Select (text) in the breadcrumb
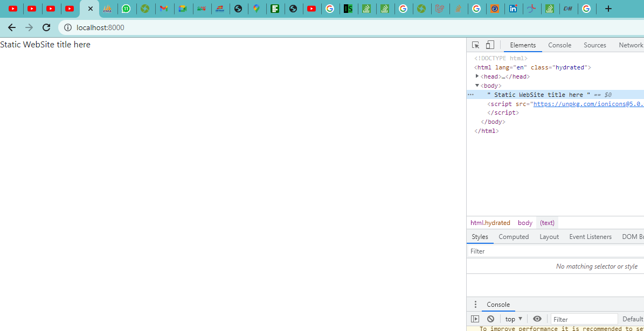644x331 pixels. (x=547, y=223)
